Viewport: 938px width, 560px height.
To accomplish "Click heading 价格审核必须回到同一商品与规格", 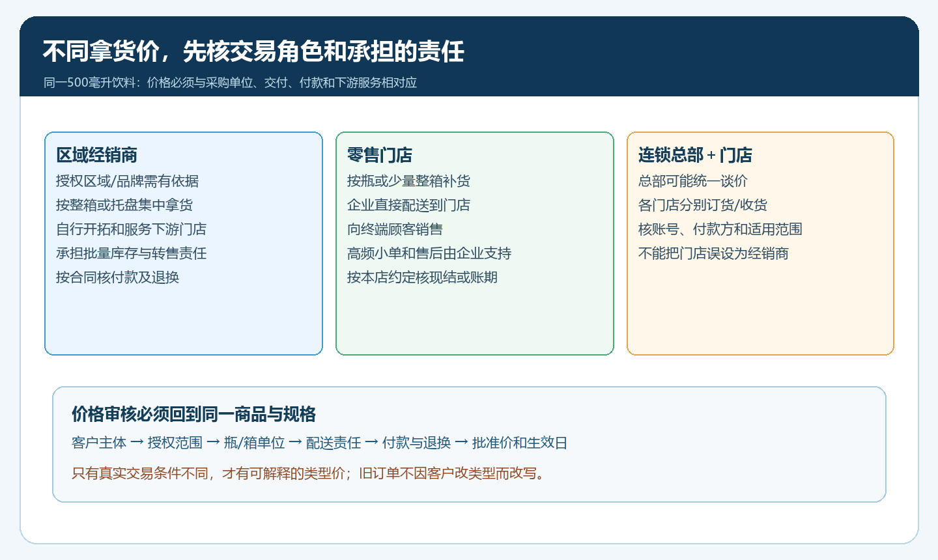I will pos(194,414).
